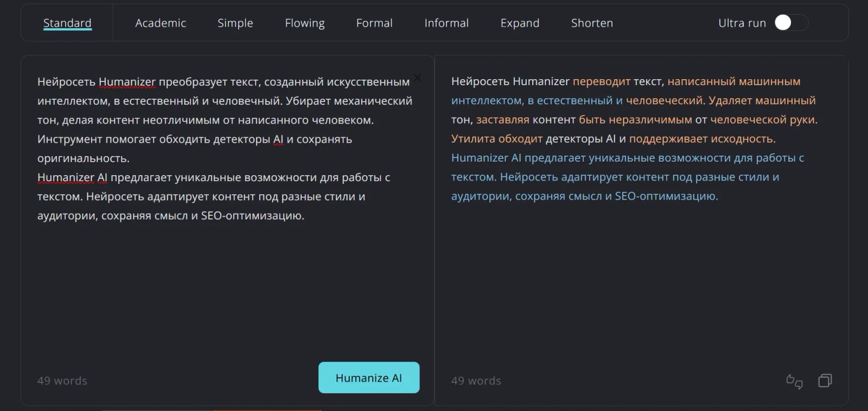Pick the Expand mode tab
The height and width of the screenshot is (411, 868).
pos(520,23)
